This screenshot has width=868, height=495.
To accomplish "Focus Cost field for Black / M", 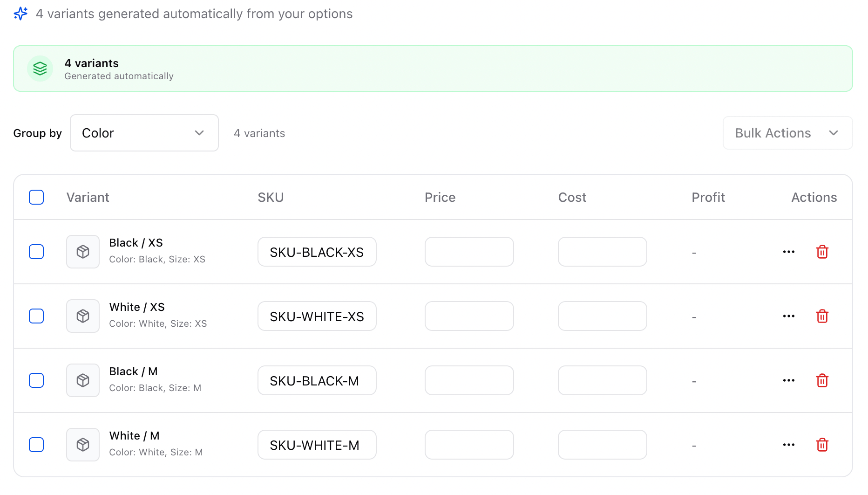I will click(x=603, y=380).
